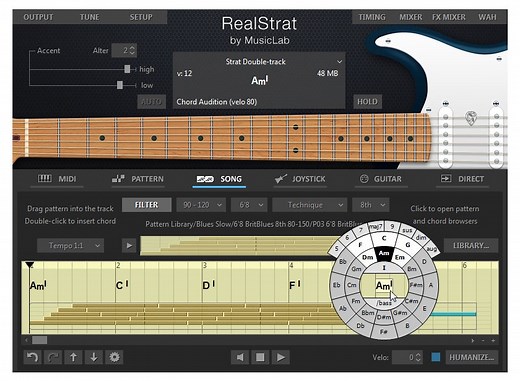The width and height of the screenshot is (520, 381).
Task: Click the song track horizontal scrollbar thumb
Action: 40,340
